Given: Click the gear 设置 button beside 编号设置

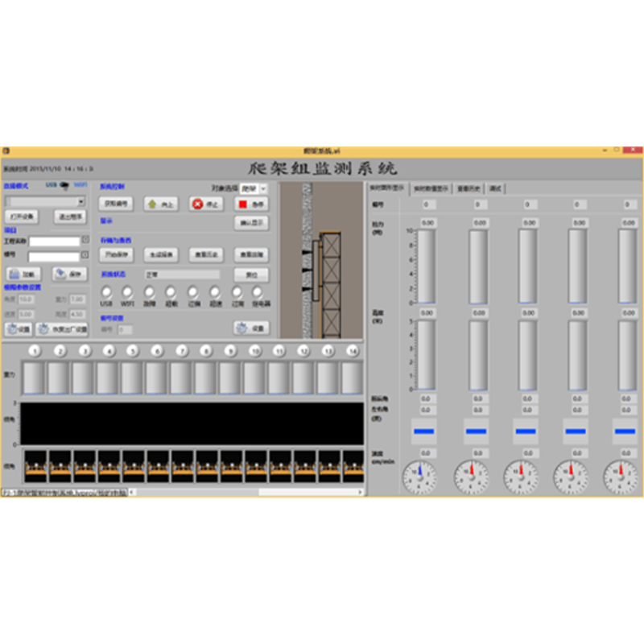Looking at the screenshot, I should pyautogui.click(x=250, y=328).
